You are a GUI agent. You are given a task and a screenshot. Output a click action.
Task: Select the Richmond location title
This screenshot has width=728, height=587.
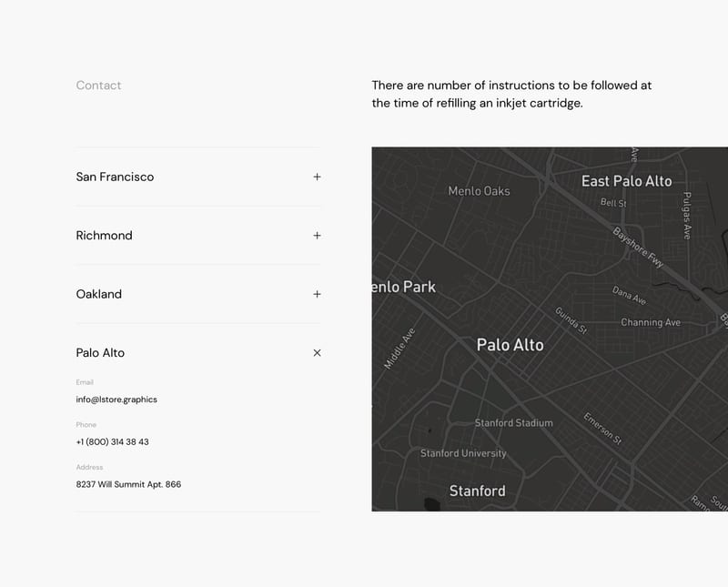104,236
